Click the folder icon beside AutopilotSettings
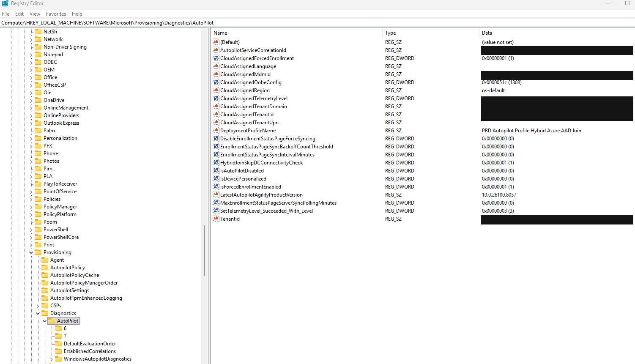Viewport: 635px width, 364px height. click(x=45, y=290)
